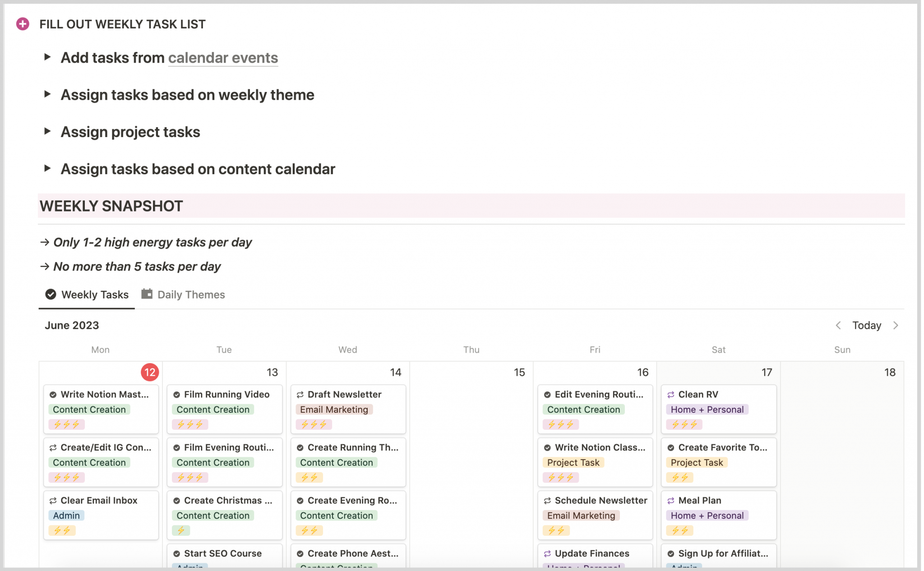Toggle the check circle on Start SEO Course
Image resolution: width=924 pixels, height=571 pixels.
pos(177,553)
